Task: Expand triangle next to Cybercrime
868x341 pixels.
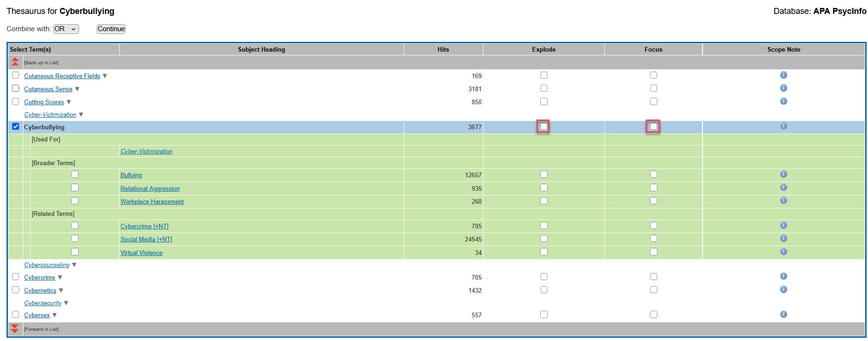Action: (x=60, y=277)
